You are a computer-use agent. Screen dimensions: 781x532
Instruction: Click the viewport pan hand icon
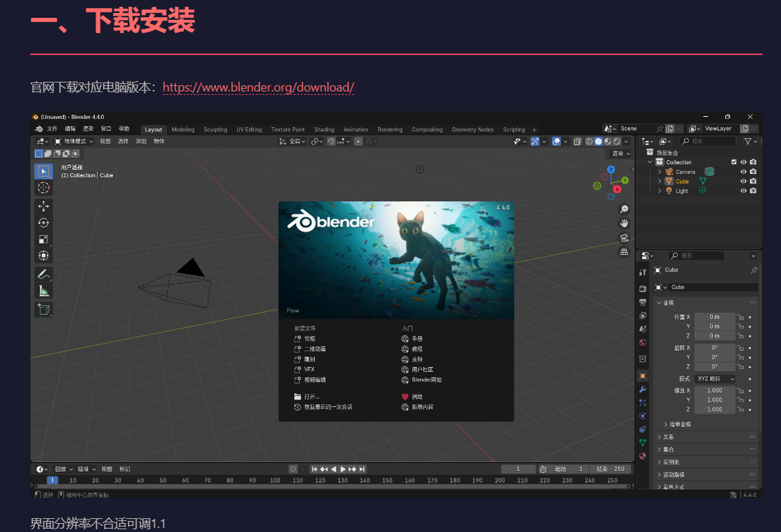coord(624,223)
